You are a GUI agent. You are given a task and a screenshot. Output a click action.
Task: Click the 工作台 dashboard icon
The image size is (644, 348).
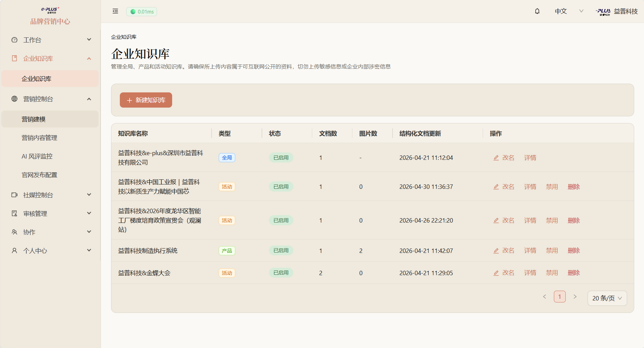point(15,40)
